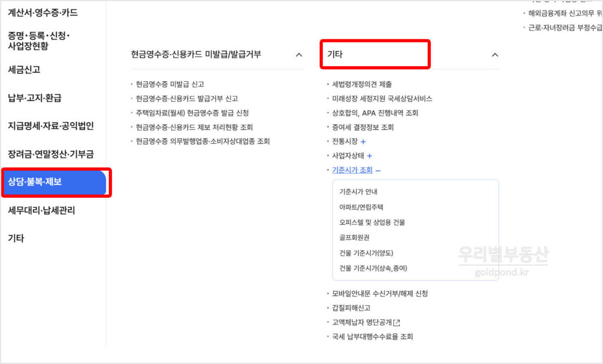Open the 증명·등록·신청·사업장현황 menu
Screen dimensions: 603x364
pyautogui.click(x=38, y=41)
